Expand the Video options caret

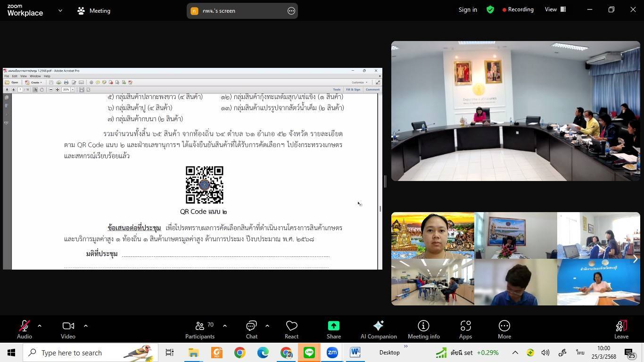pos(85,326)
